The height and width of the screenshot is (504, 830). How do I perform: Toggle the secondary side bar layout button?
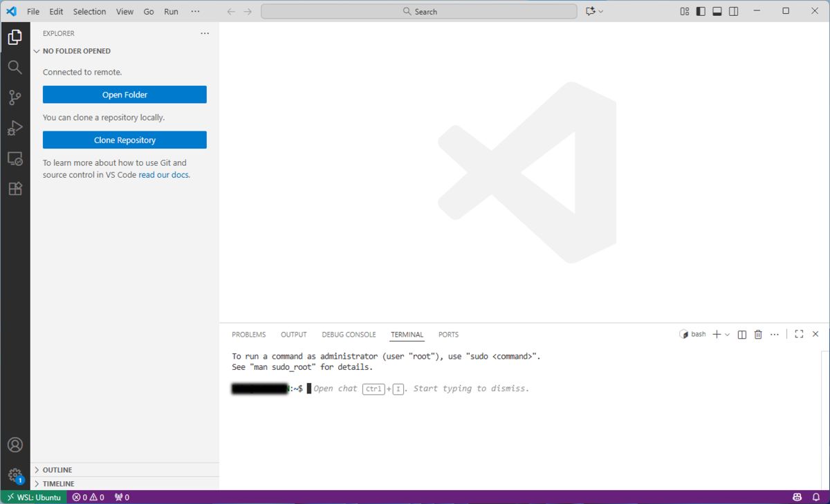click(734, 12)
